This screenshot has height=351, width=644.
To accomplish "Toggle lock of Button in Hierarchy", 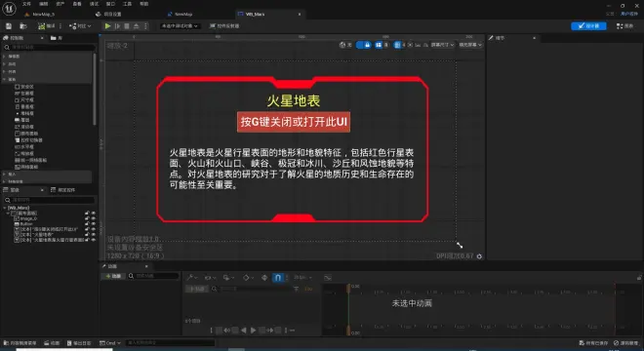I will (x=87, y=223).
